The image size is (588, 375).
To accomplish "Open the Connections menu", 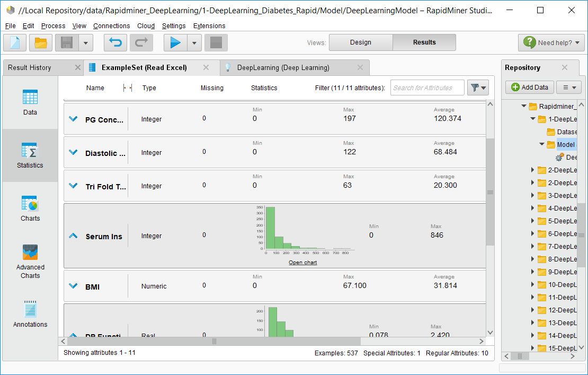I will point(112,26).
